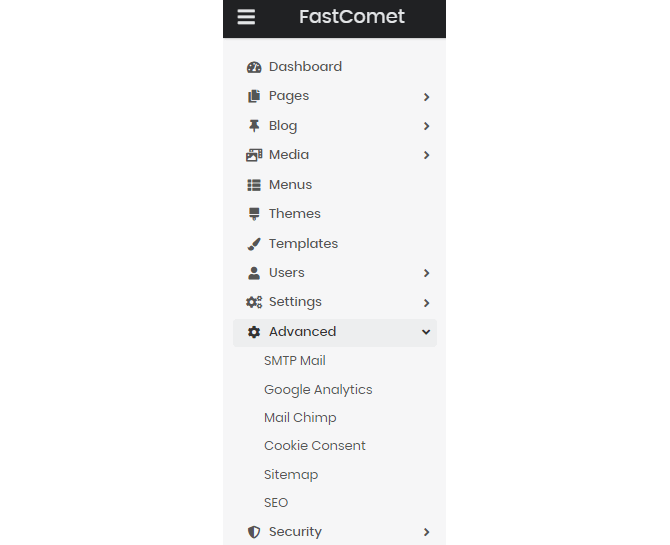The width and height of the screenshot is (670, 545).
Task: Click the Templates paintbrush icon
Action: [254, 244]
